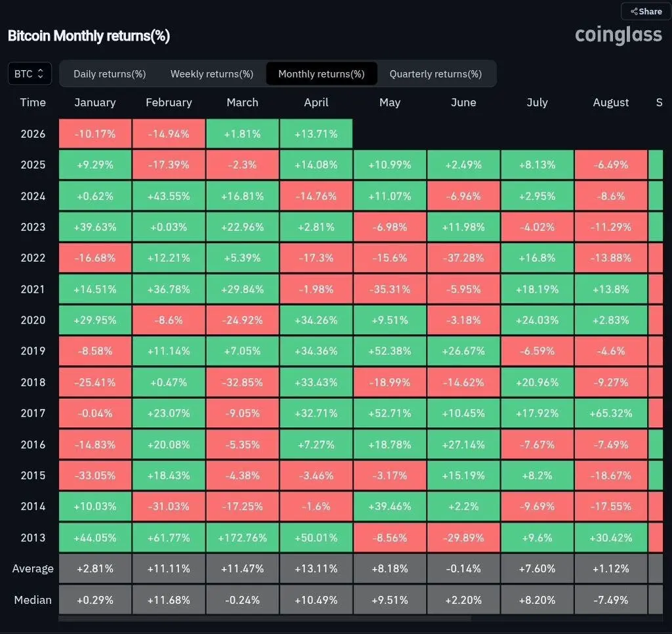The width and height of the screenshot is (672, 634).
Task: Switch to Daily returns(%) tab
Action: pyautogui.click(x=110, y=74)
